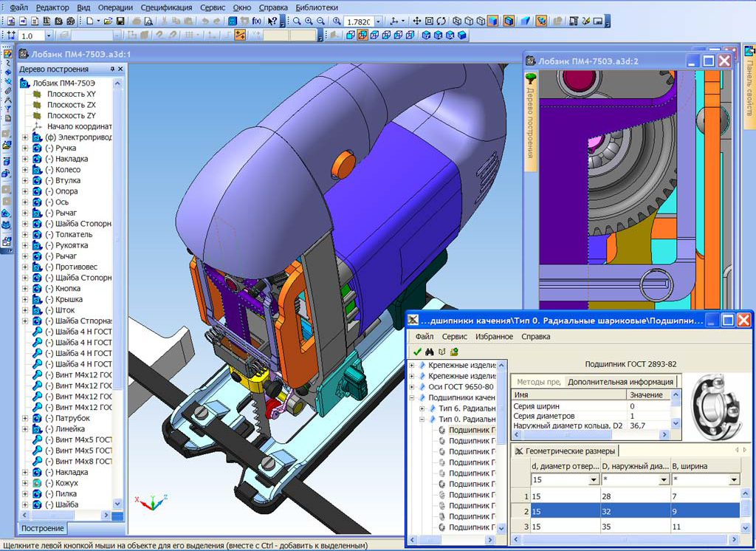Click the Zoom in magnifier icon

(x=309, y=21)
